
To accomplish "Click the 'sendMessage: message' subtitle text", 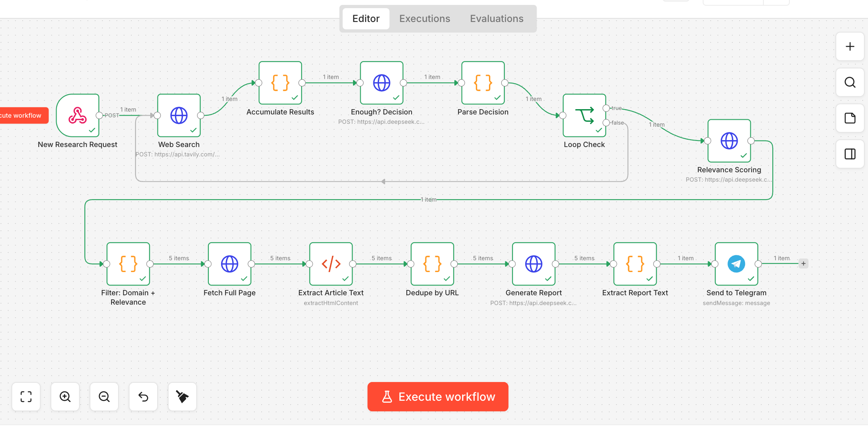I will point(736,303).
